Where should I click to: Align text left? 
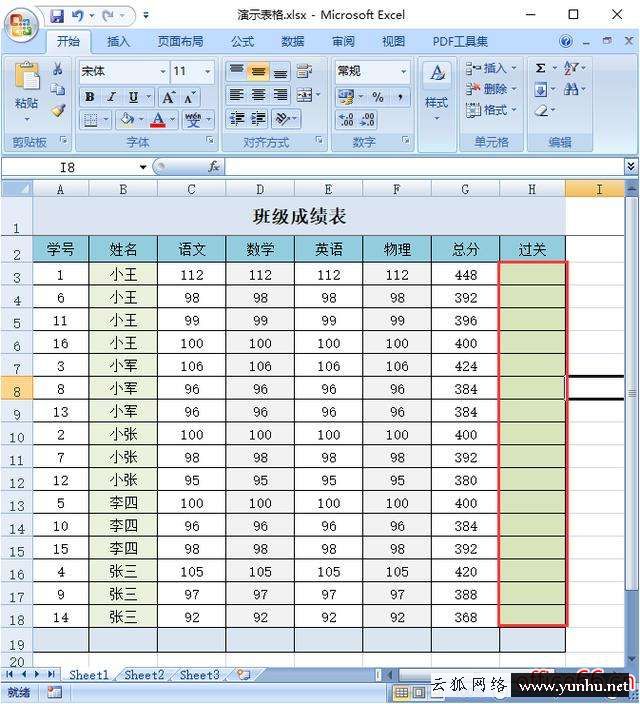[236, 95]
